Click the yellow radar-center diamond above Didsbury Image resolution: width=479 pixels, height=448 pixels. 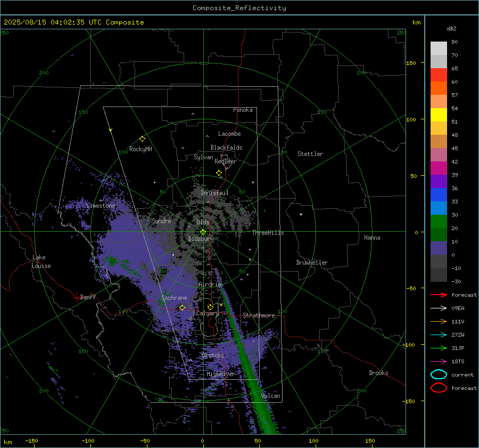tap(203, 232)
